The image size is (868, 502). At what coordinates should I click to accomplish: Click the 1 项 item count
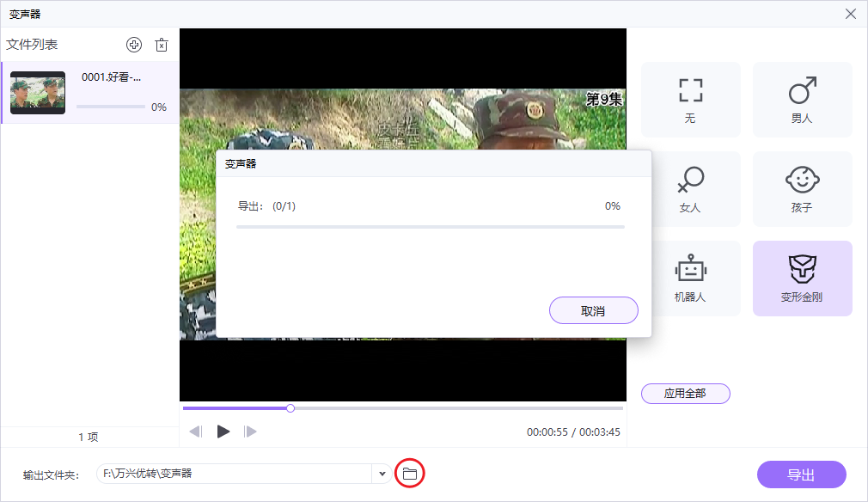click(89, 437)
